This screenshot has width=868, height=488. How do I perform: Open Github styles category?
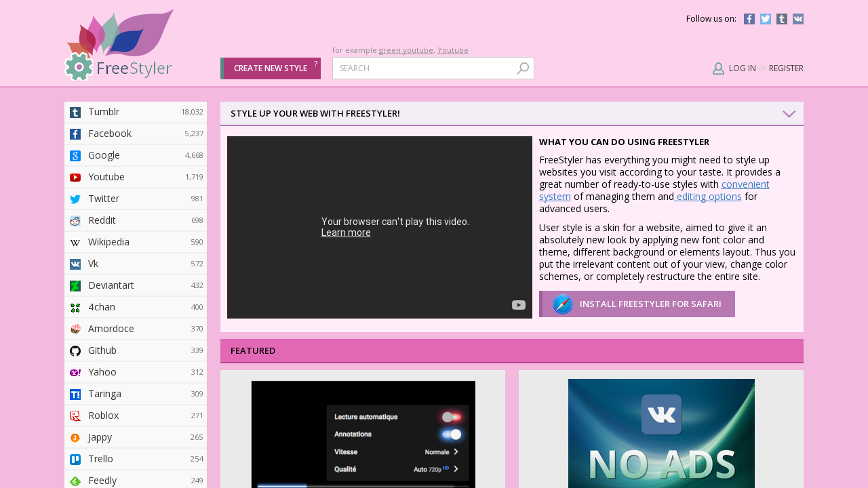click(136, 351)
